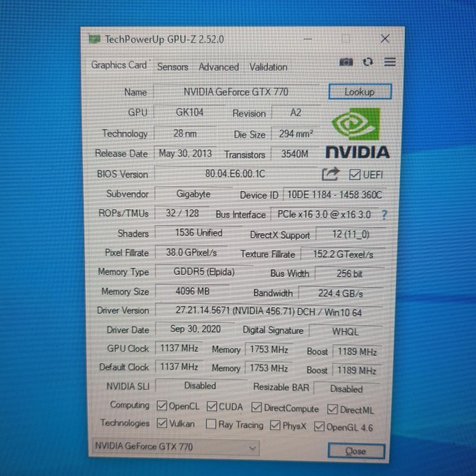Click the Driver Date Sep 30, 2020

[195, 328]
